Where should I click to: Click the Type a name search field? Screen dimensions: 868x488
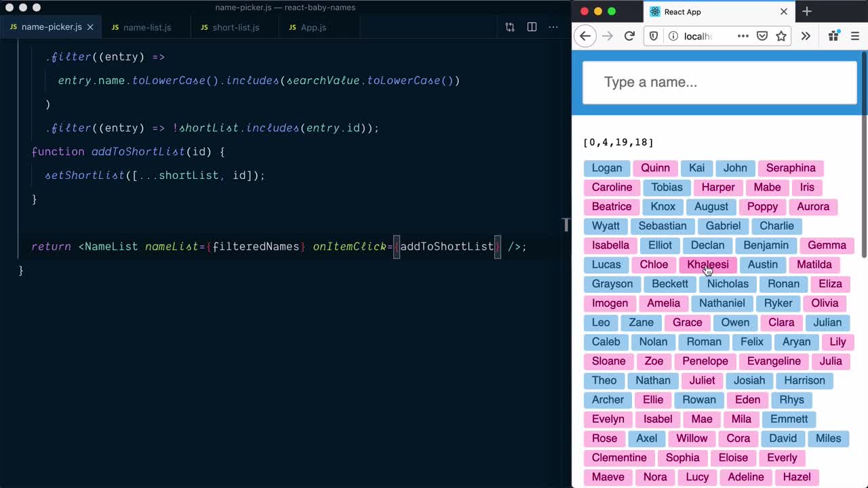click(x=719, y=81)
